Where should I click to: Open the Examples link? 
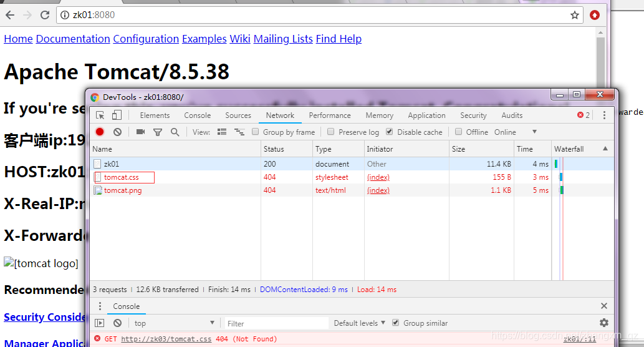(x=204, y=39)
